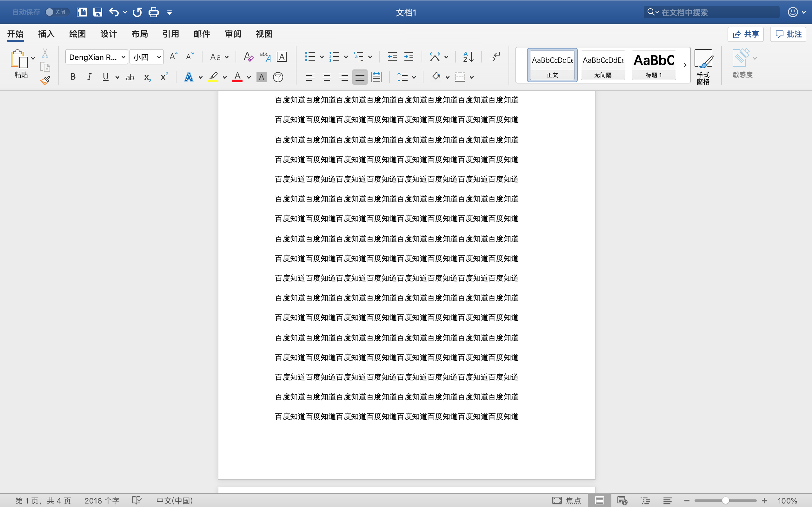
Task: Toggle Superscript formatting
Action: point(164,77)
